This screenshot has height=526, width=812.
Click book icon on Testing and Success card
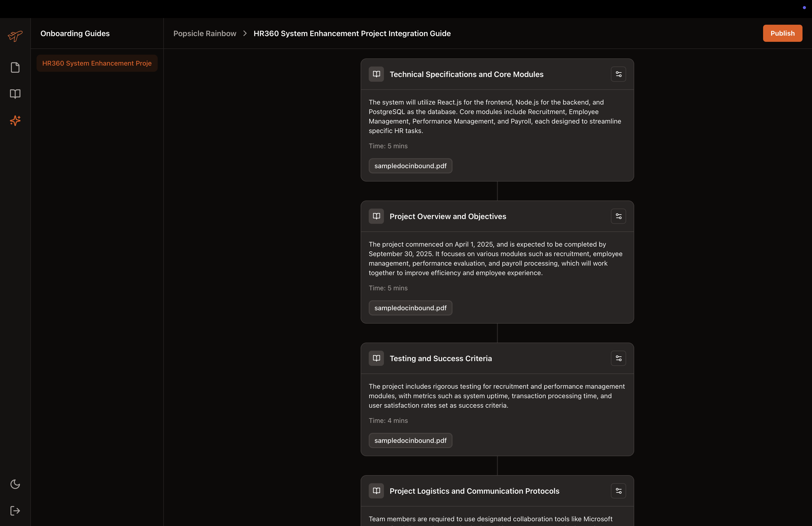(x=376, y=358)
